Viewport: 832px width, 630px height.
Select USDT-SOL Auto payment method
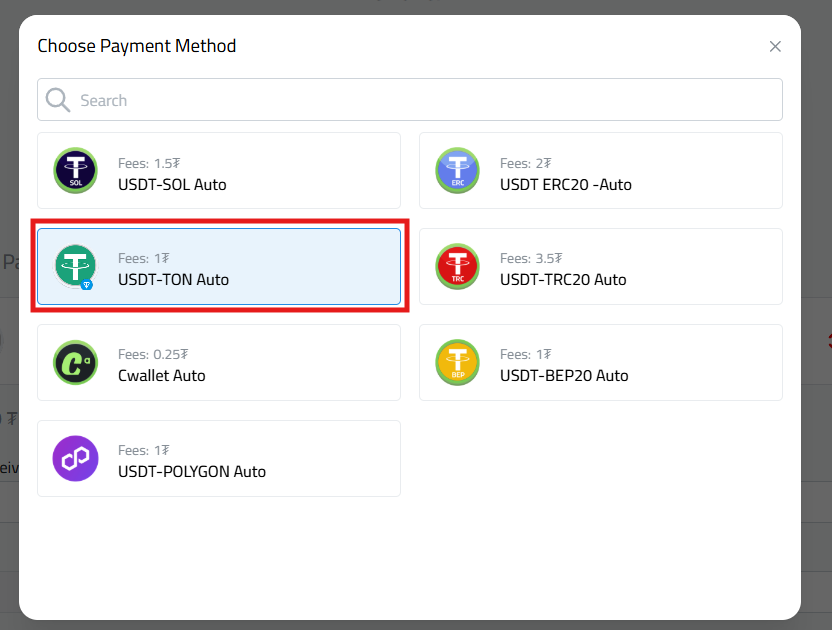(219, 170)
